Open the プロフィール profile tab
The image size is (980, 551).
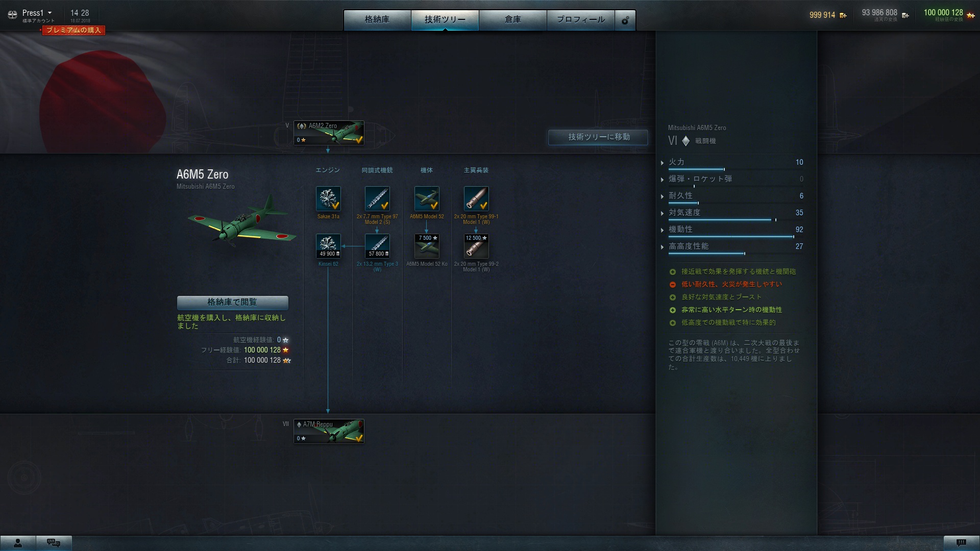[580, 19]
